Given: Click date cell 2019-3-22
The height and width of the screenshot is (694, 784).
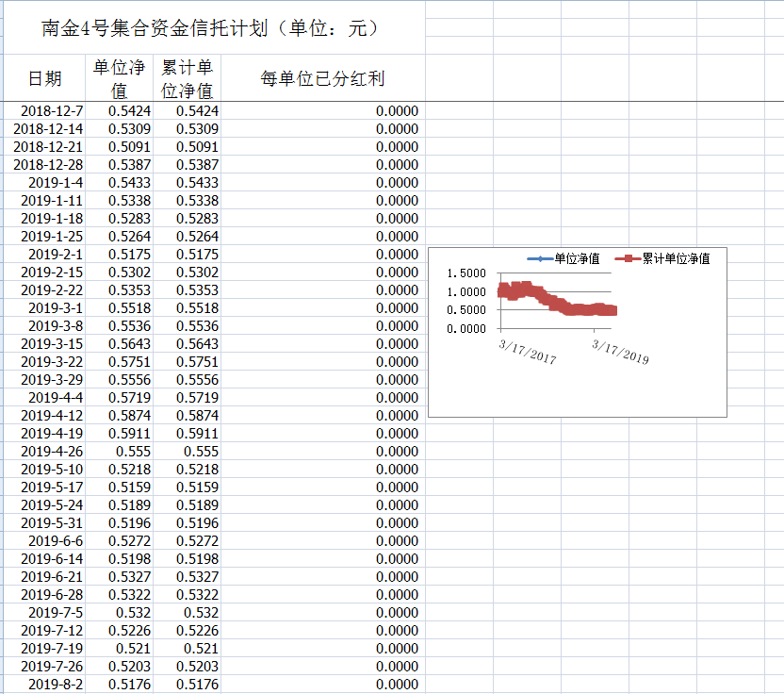Looking at the screenshot, I should [44, 362].
